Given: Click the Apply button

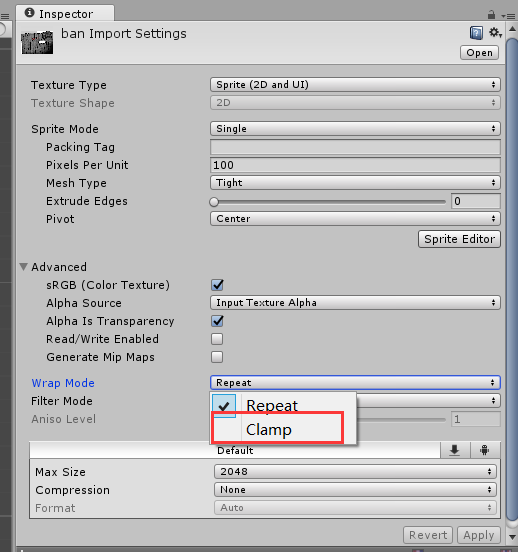Looking at the screenshot, I should tap(479, 535).
